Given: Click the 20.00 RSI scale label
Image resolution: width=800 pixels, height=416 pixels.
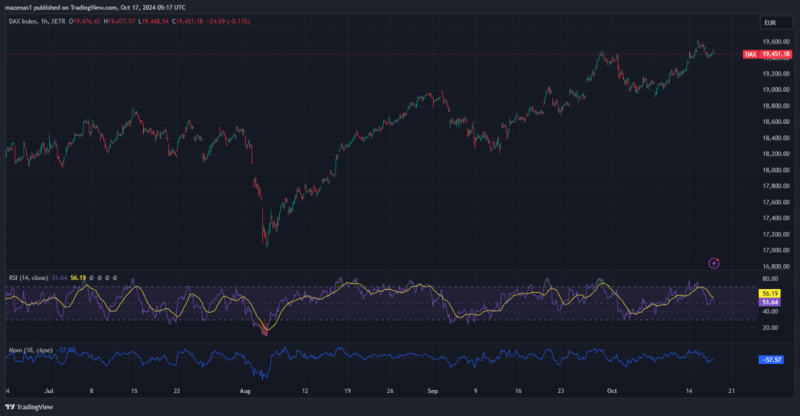Looking at the screenshot, I should (770, 328).
